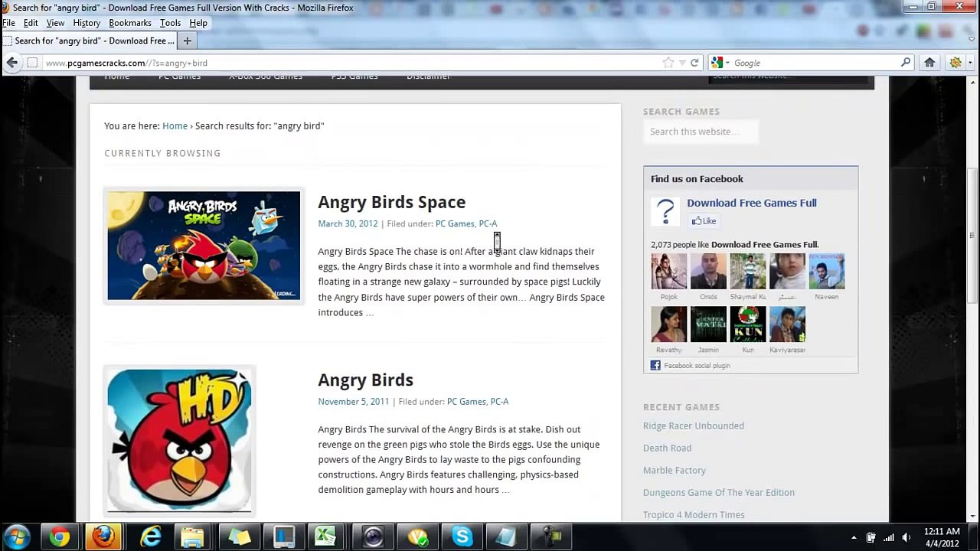Click the Angry Birds Space thumbnail image
Image resolution: width=980 pixels, height=551 pixels.
(x=204, y=246)
